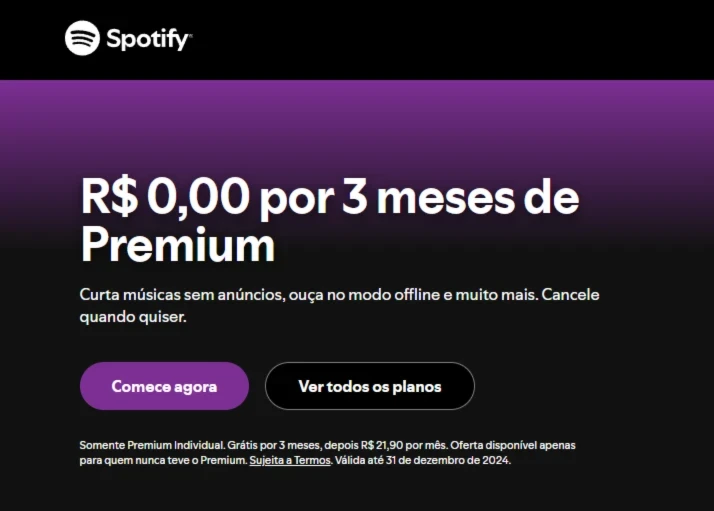Click "Somente Premium Individual" fine print
This screenshot has height=511, width=714.
click(152, 445)
